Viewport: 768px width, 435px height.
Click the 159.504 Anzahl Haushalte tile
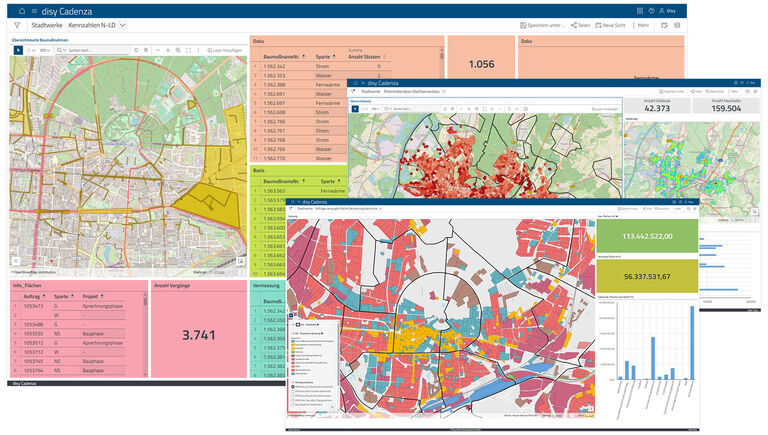pyautogui.click(x=726, y=105)
